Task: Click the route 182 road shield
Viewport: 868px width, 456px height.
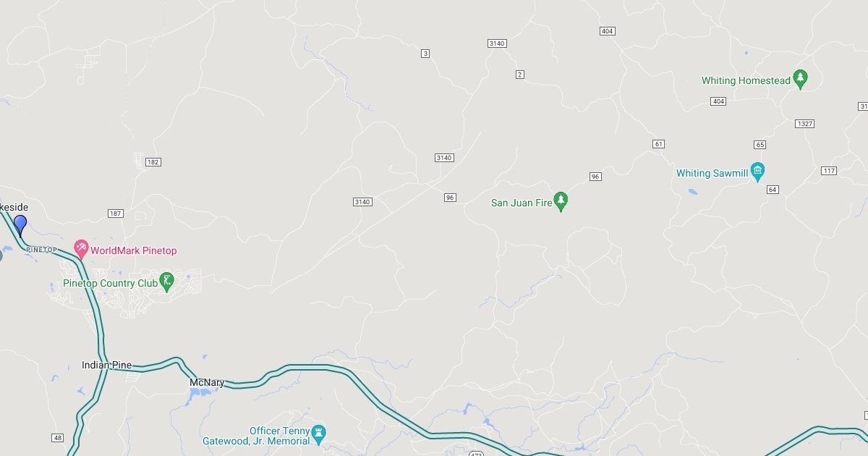Action: [153, 162]
